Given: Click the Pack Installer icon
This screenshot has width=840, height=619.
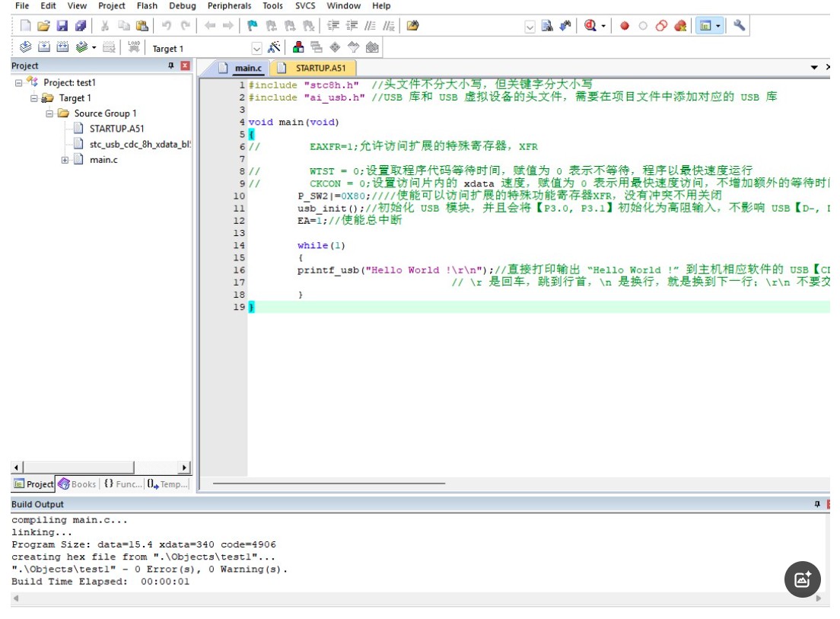Looking at the screenshot, I should point(372,47).
